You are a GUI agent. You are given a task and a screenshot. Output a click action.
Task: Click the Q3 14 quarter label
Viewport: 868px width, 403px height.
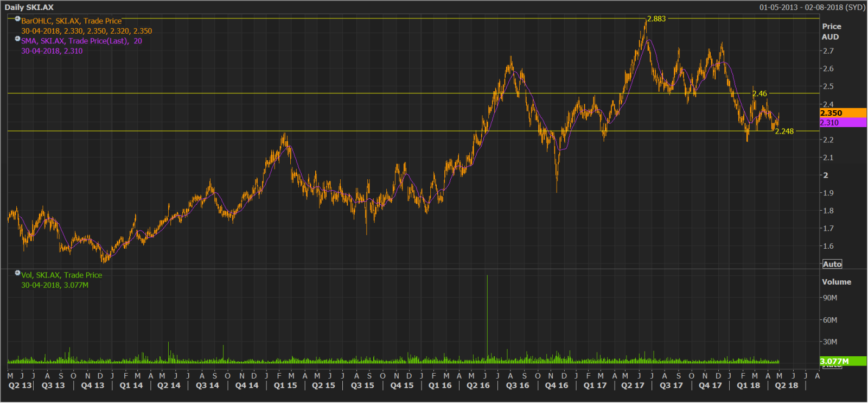pos(208,385)
